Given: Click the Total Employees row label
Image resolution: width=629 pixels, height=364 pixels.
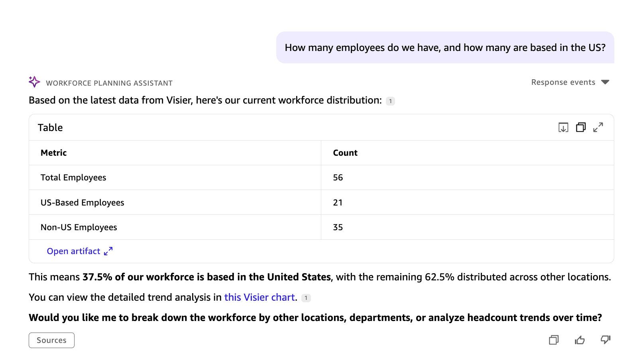Looking at the screenshot, I should point(73,178).
